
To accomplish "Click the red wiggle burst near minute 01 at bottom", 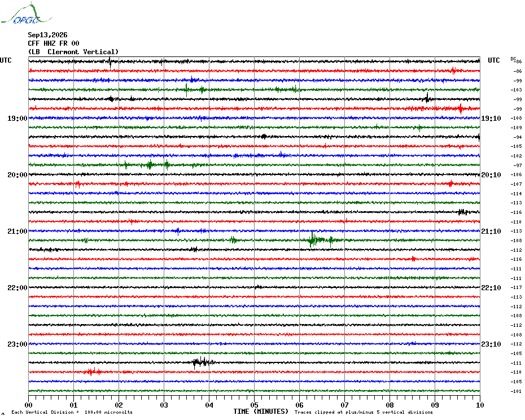I will click(x=93, y=371).
